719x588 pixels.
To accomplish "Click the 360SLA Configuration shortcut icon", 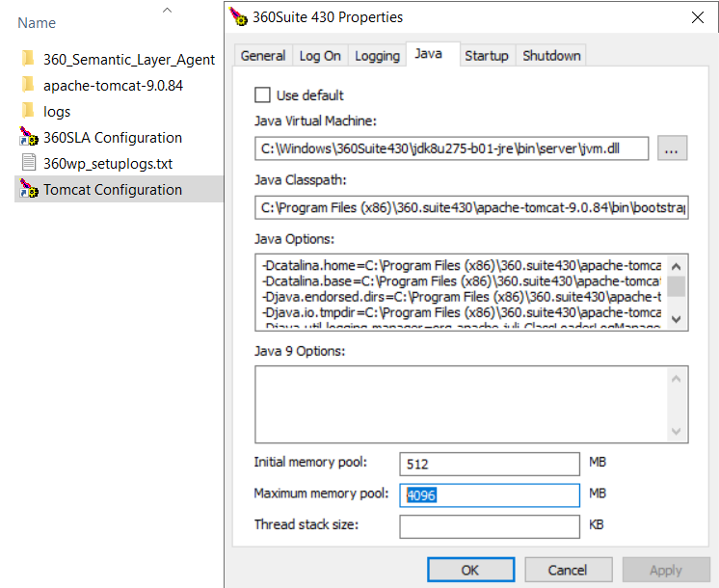I will 28,137.
